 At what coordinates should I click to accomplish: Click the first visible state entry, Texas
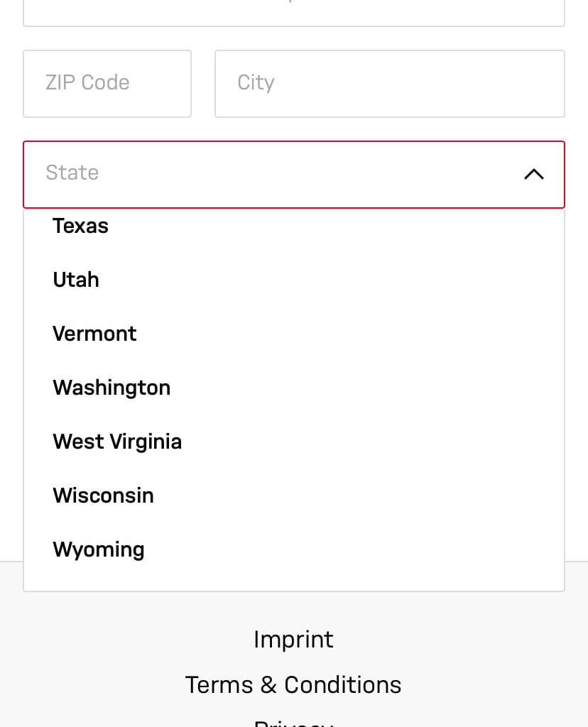[x=81, y=226]
